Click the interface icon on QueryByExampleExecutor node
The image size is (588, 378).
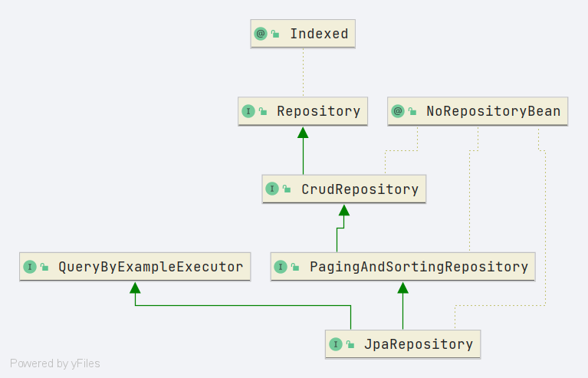coord(29,267)
